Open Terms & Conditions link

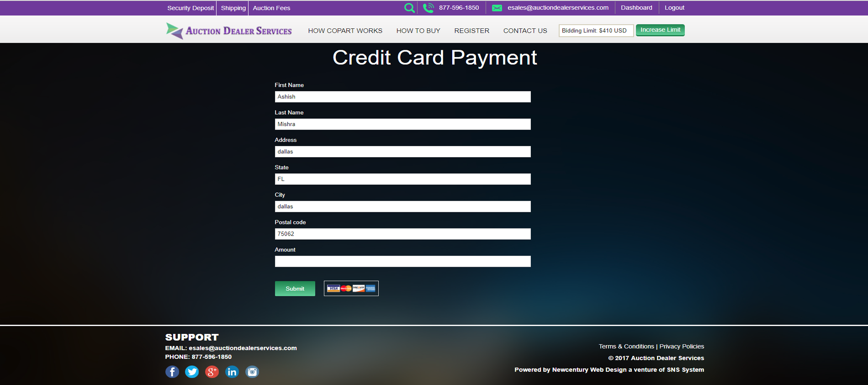click(626, 347)
